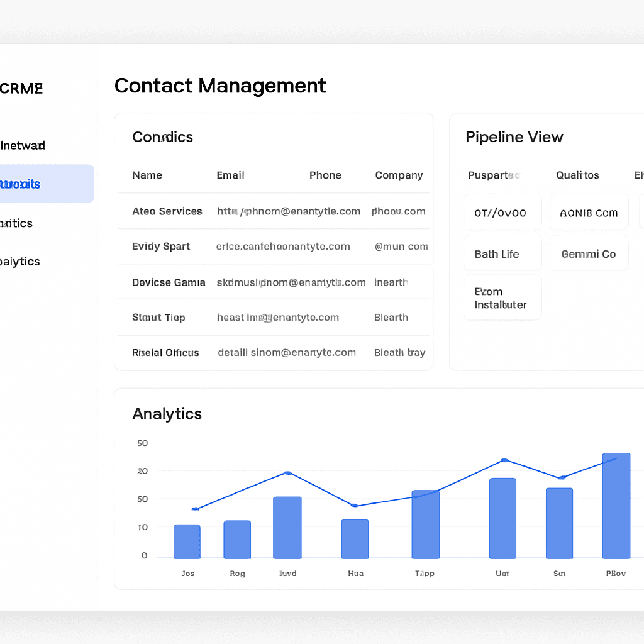Select the highlighted blue sidebar item
Image resolution: width=644 pixels, height=644 pixels.
[x=45, y=184]
